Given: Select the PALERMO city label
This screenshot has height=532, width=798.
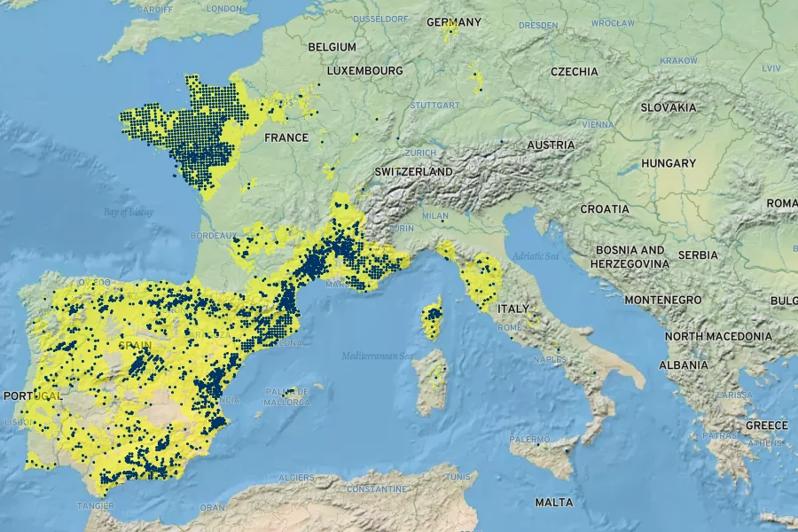Looking at the screenshot, I should click(x=529, y=440).
